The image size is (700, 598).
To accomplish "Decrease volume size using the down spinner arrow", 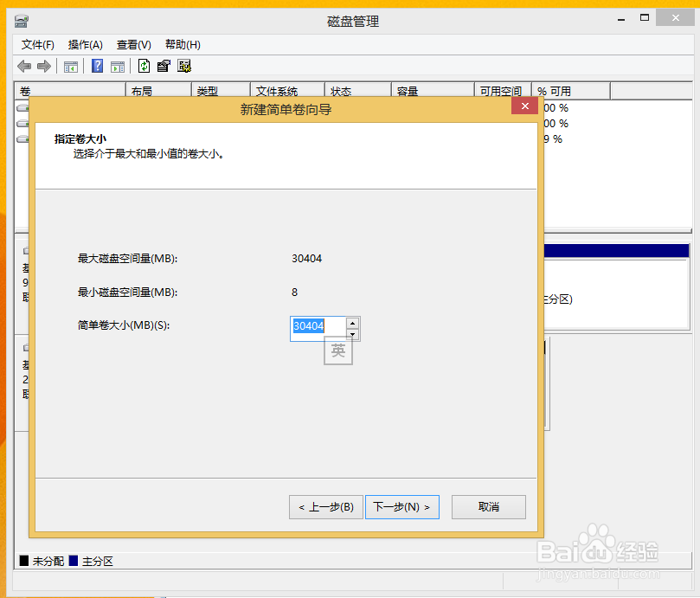I will pyautogui.click(x=353, y=334).
